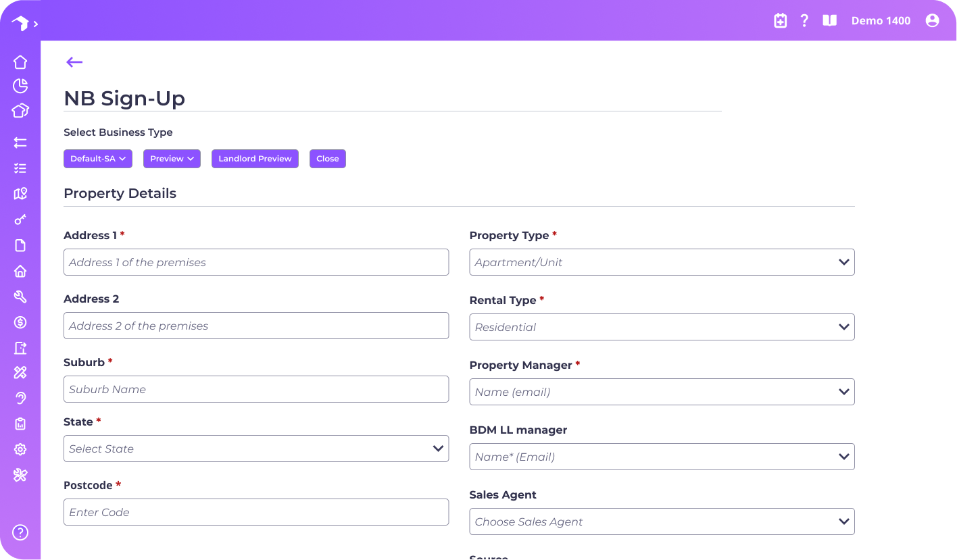Screen dimensions: 957x560
Task: Click the Landlord Preview button
Action: click(x=255, y=159)
